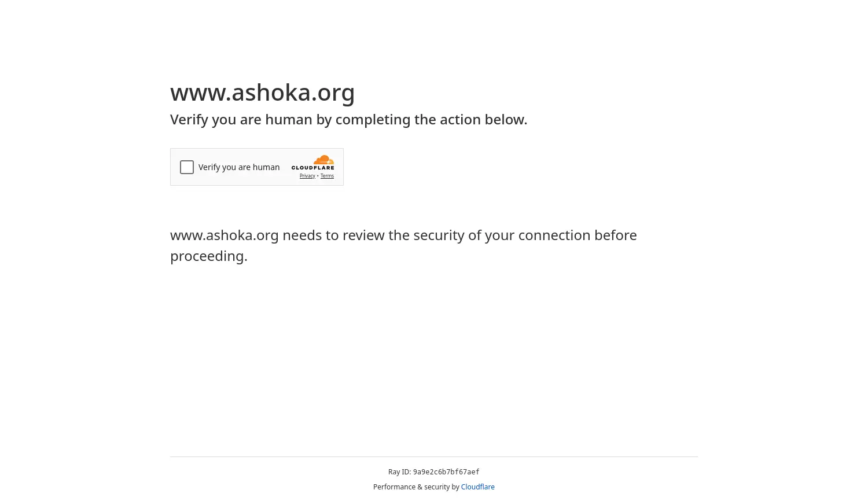The image size is (868, 501).
Task: Select the www.ashoka.org page heading
Action: click(262, 92)
